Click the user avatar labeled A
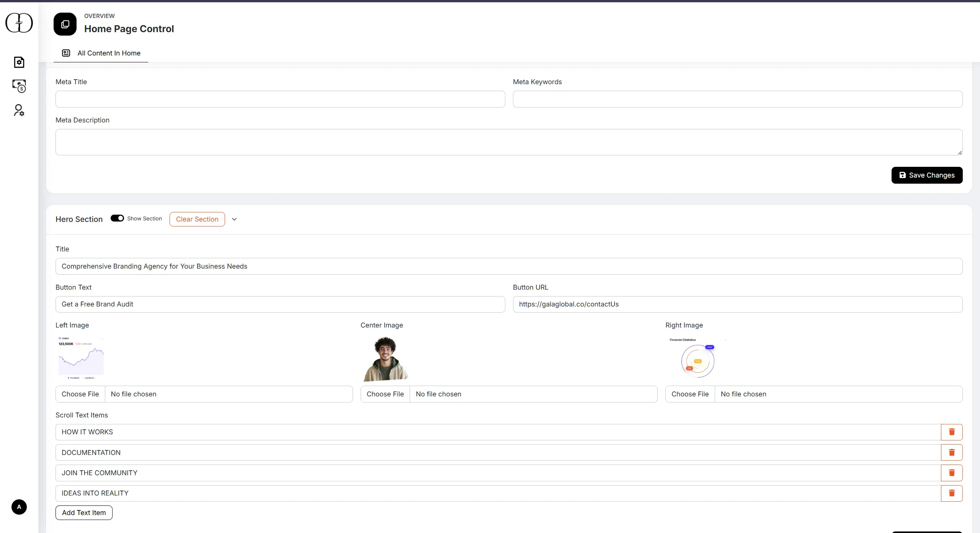This screenshot has height=533, width=980. (19, 507)
